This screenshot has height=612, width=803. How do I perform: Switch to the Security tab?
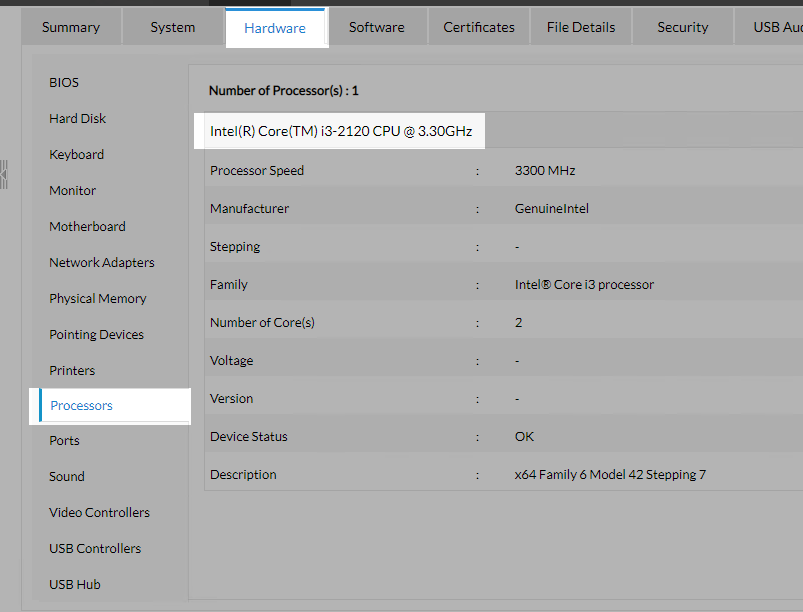click(683, 27)
